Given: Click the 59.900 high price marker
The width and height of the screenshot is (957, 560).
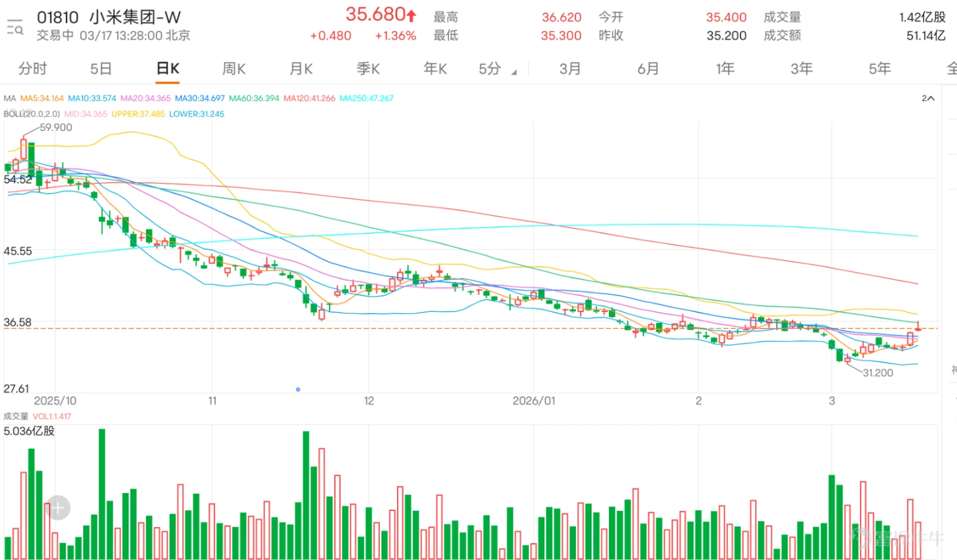Looking at the screenshot, I should tap(56, 127).
